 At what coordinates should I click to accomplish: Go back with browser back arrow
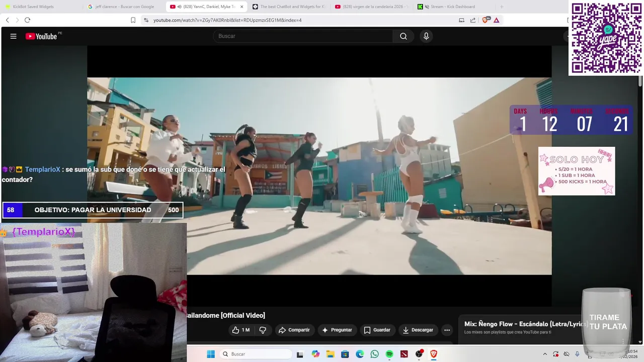coord(8,20)
